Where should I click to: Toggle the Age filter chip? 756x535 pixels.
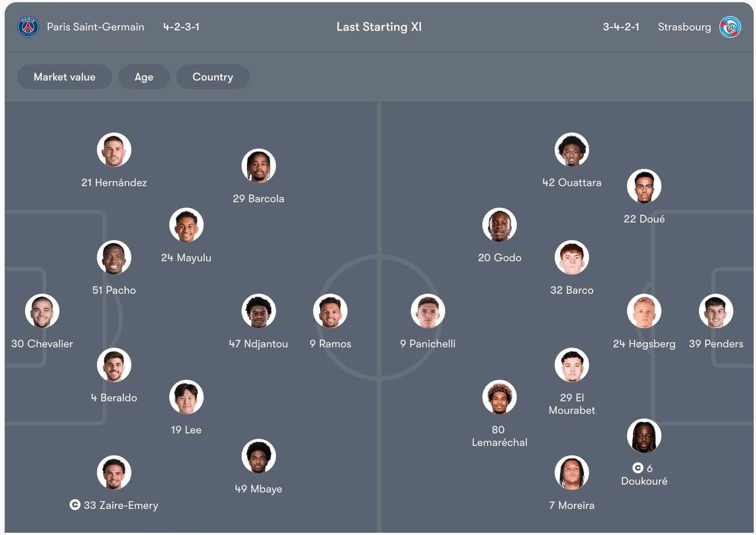[144, 77]
